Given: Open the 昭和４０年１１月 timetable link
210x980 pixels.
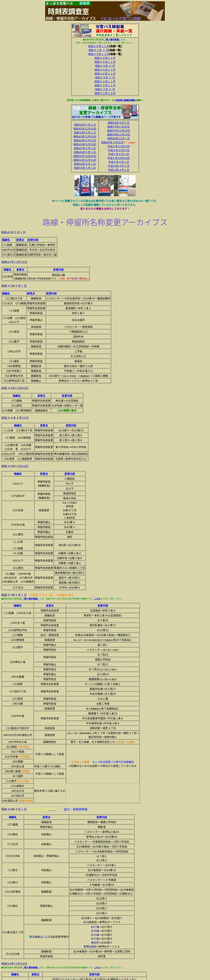Looking at the screenshot, I should (105, 62).
